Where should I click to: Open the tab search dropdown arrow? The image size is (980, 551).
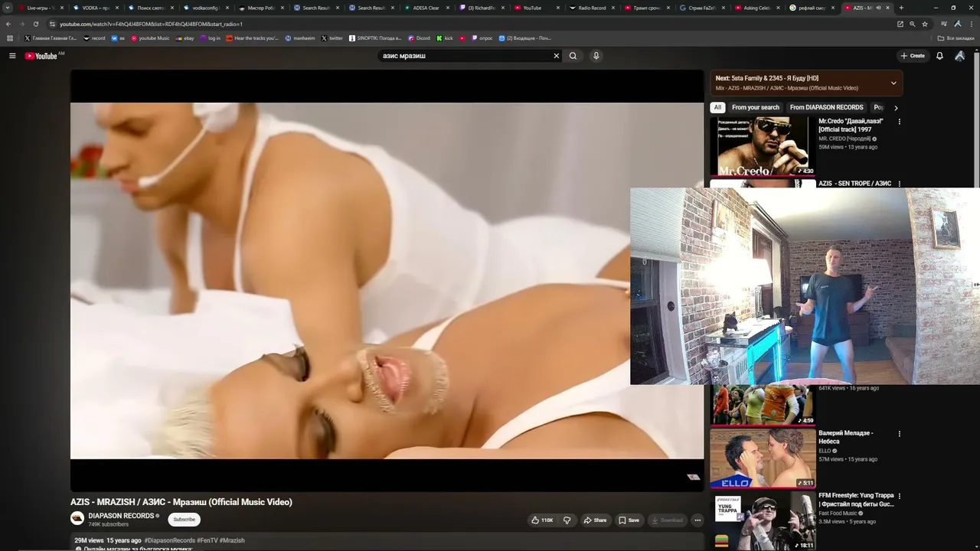click(x=8, y=8)
